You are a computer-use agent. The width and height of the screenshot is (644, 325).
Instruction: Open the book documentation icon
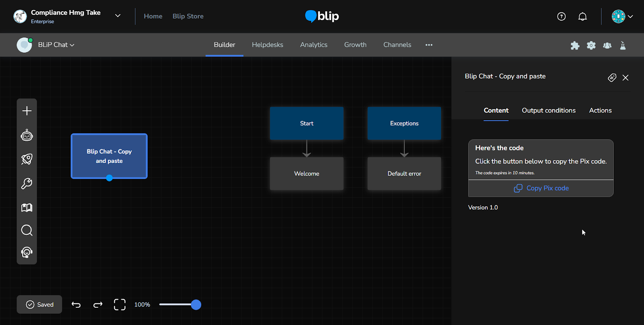click(x=27, y=208)
